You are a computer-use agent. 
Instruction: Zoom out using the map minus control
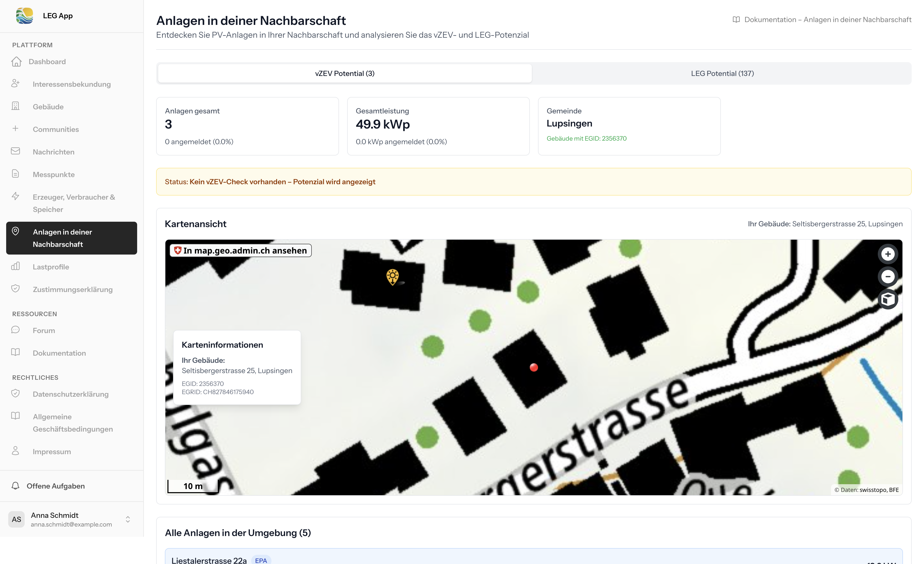pos(888,276)
